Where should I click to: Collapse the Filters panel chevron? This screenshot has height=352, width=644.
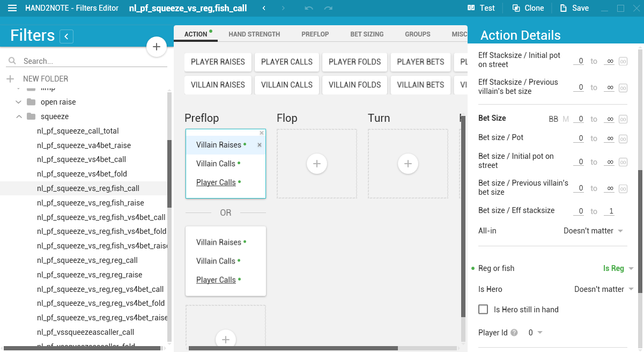tap(66, 36)
